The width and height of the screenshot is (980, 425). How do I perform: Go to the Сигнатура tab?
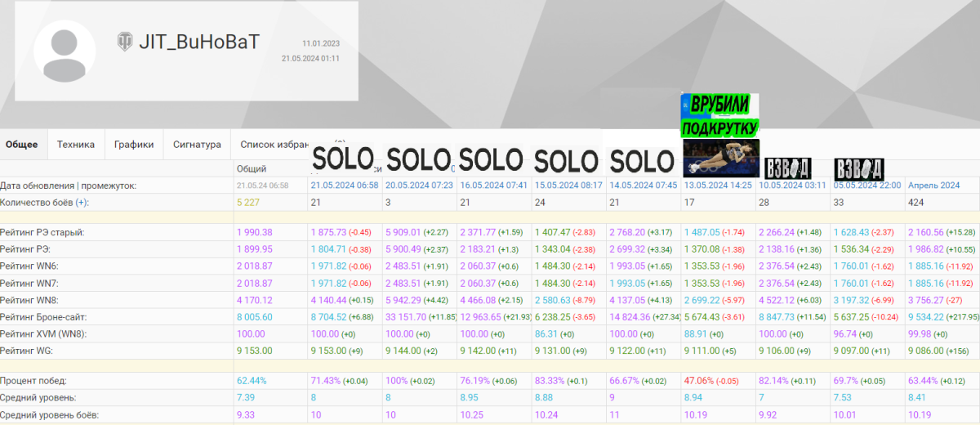point(197,145)
